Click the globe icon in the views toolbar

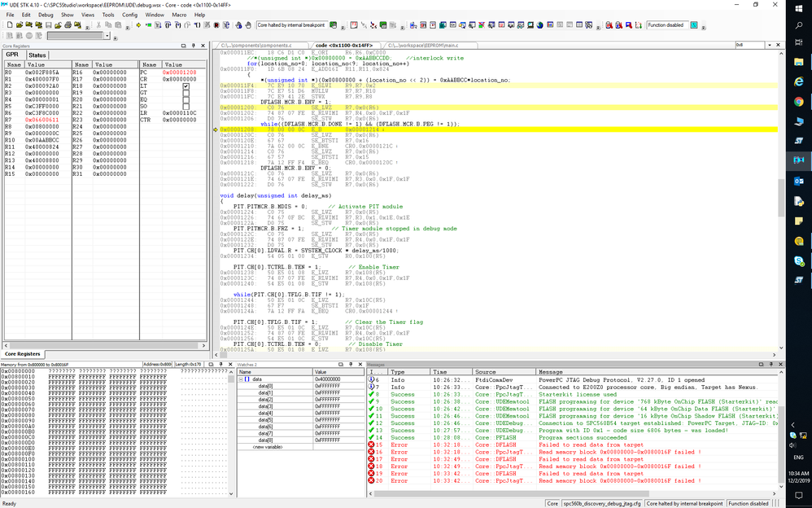[539, 25]
